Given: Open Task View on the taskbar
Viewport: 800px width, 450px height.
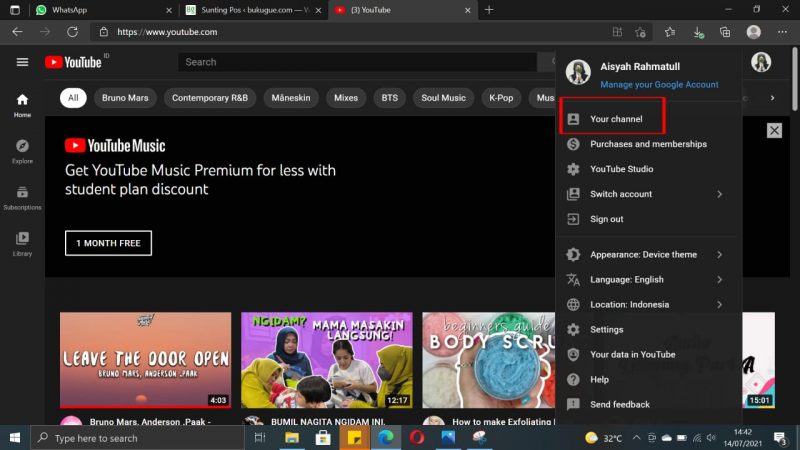Looking at the screenshot, I should point(260,437).
